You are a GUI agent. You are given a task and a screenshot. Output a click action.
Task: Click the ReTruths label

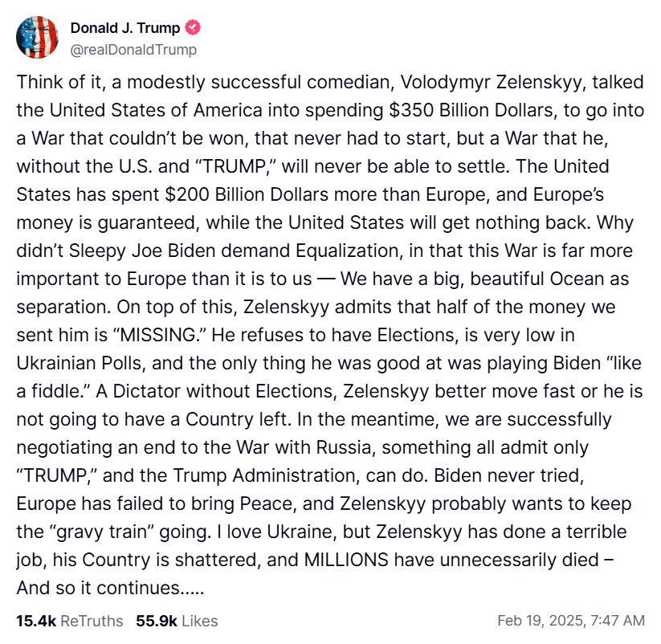click(92, 621)
